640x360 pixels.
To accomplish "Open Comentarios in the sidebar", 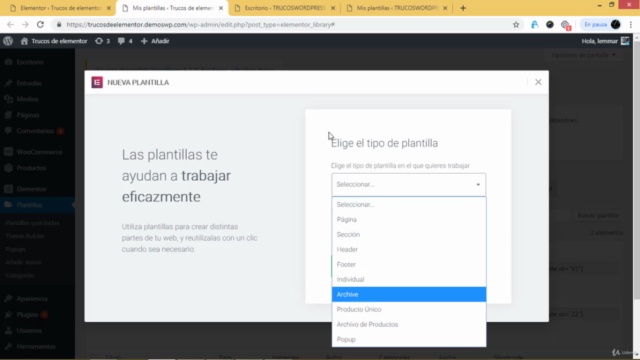I will [x=35, y=131].
